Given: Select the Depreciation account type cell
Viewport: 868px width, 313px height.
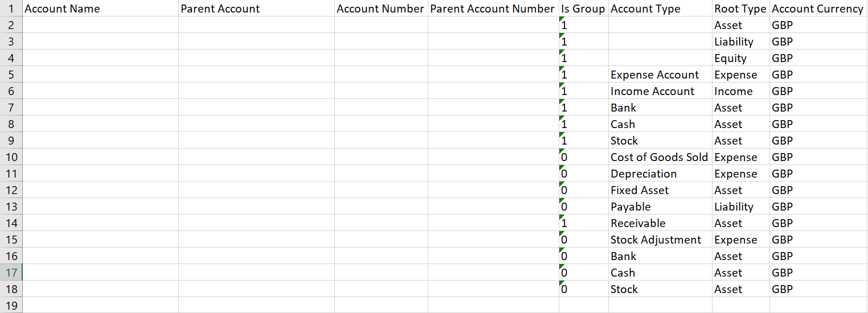Looking at the screenshot, I should 644,174.
